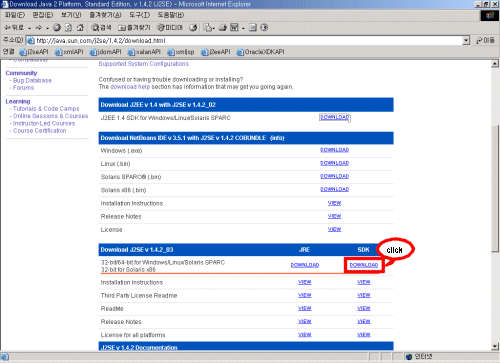The width and height of the screenshot is (500, 363).
Task: View SDK Release Notes
Action: 364,322
